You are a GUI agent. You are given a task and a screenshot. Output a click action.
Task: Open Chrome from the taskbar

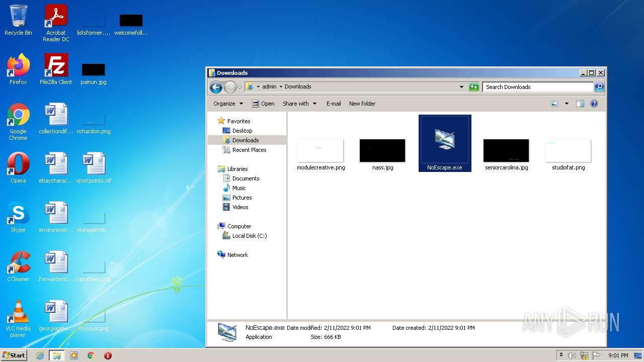point(91,355)
